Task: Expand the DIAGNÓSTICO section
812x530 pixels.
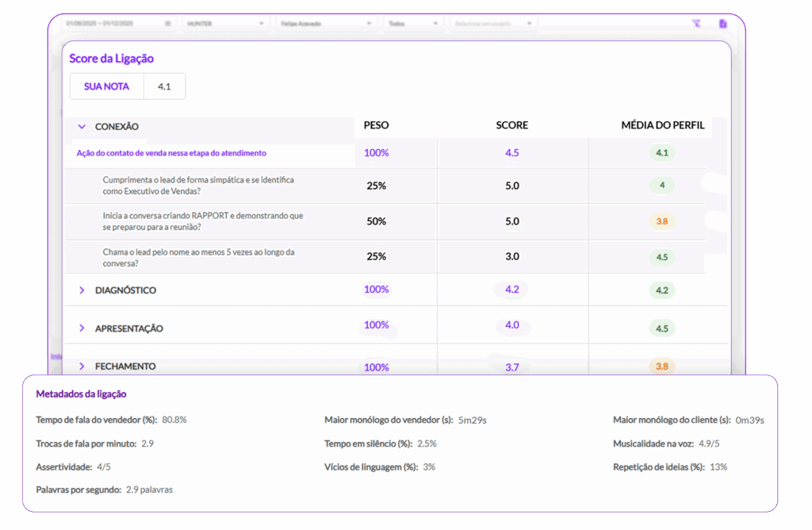Action: point(82,290)
